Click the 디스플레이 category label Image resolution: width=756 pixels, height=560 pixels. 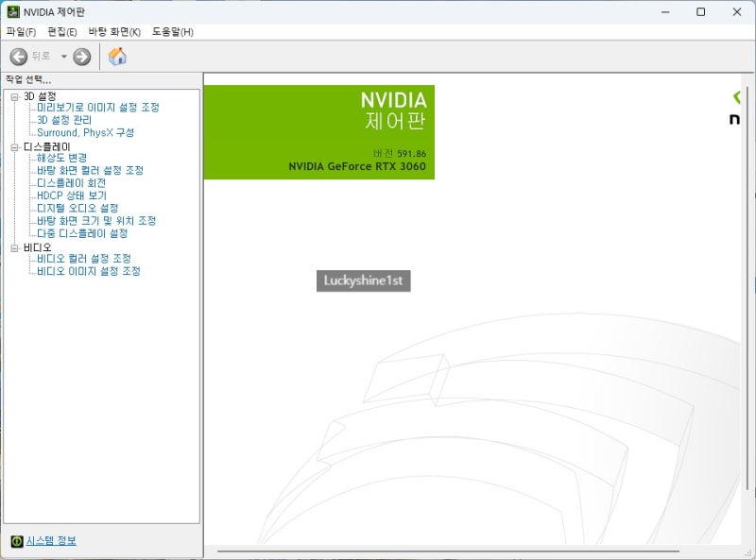tap(46, 147)
